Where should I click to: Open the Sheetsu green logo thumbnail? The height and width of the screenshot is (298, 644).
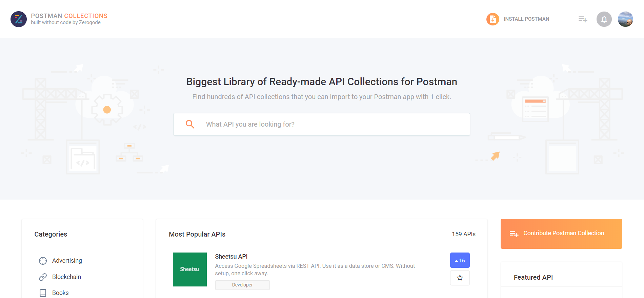point(190,269)
